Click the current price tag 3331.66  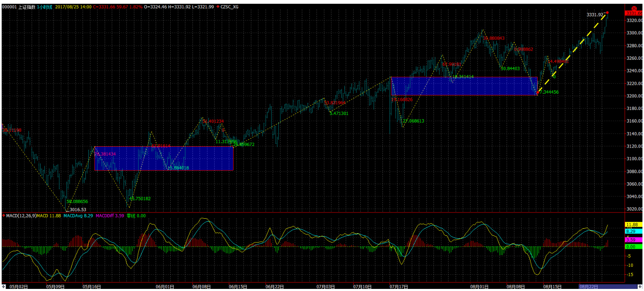pos(633,14)
